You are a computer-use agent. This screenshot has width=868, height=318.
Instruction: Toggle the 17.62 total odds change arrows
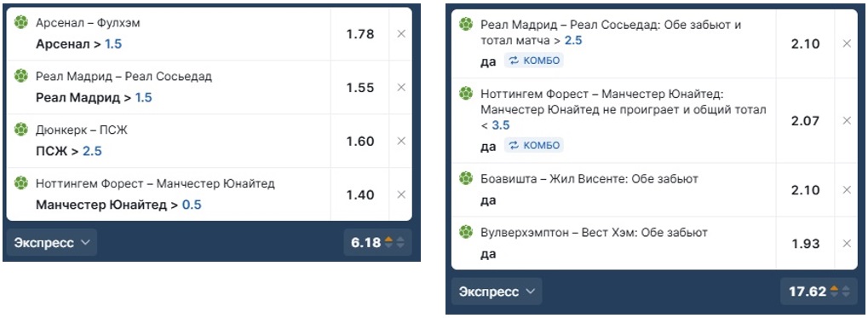(841, 292)
